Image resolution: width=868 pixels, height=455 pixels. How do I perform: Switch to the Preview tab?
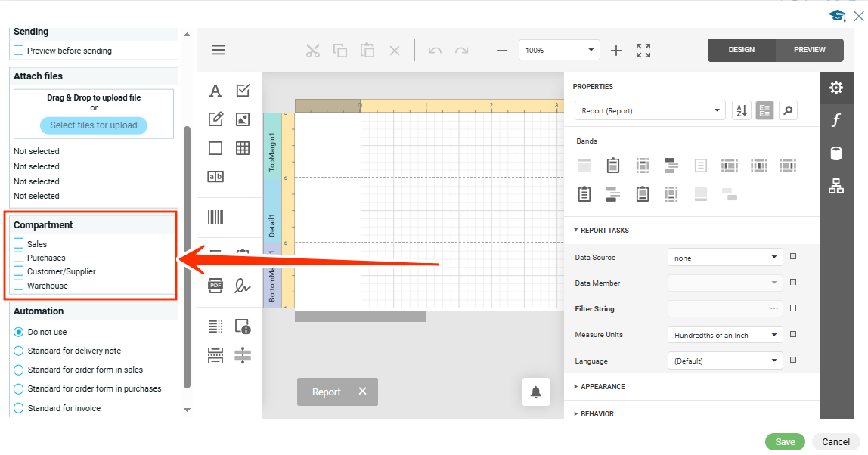tap(809, 50)
